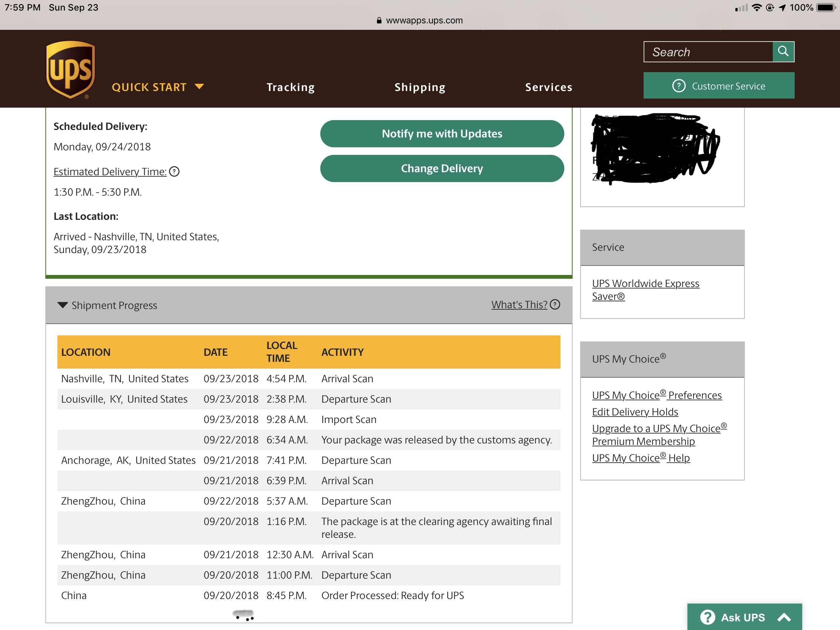Image resolution: width=840 pixels, height=630 pixels.
Task: Click 'Anchorage, AK, United States' location cell
Action: point(128,460)
